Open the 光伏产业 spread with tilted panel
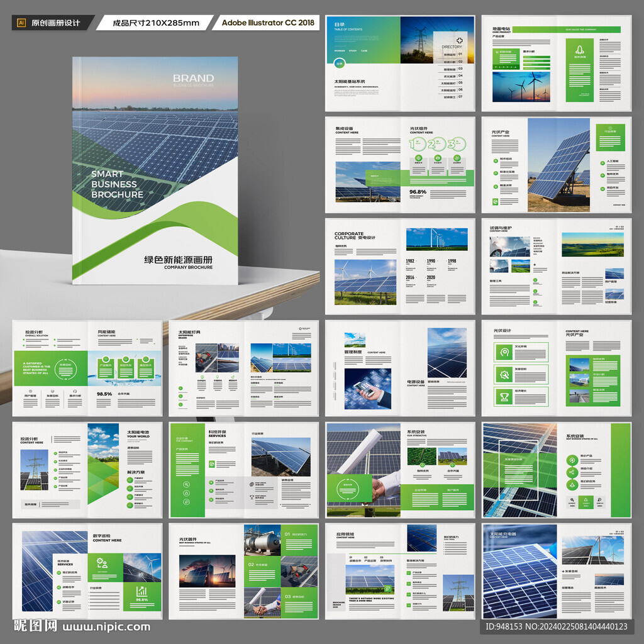 point(557,165)
